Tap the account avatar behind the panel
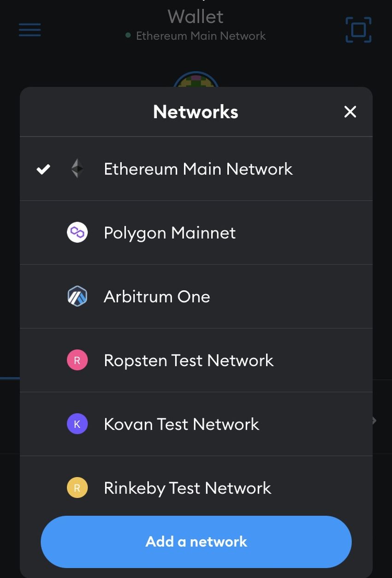Screen dimensions: 392x578 [196, 80]
